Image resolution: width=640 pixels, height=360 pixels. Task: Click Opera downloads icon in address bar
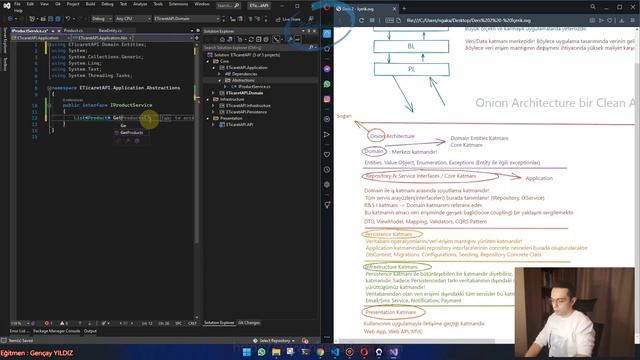tap(622, 20)
